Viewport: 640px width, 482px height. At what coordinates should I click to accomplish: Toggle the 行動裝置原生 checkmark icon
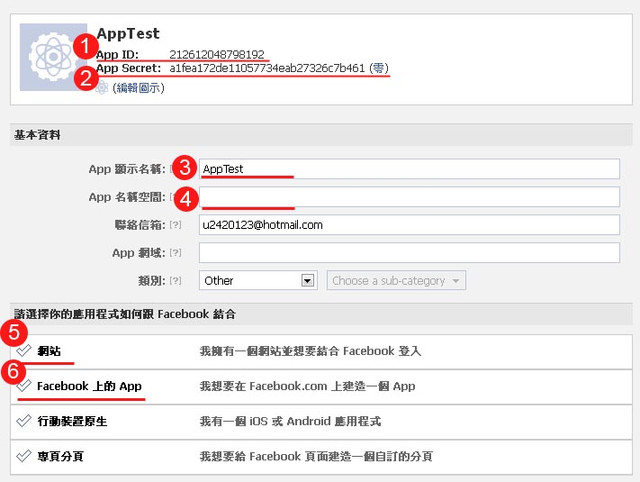pos(24,420)
